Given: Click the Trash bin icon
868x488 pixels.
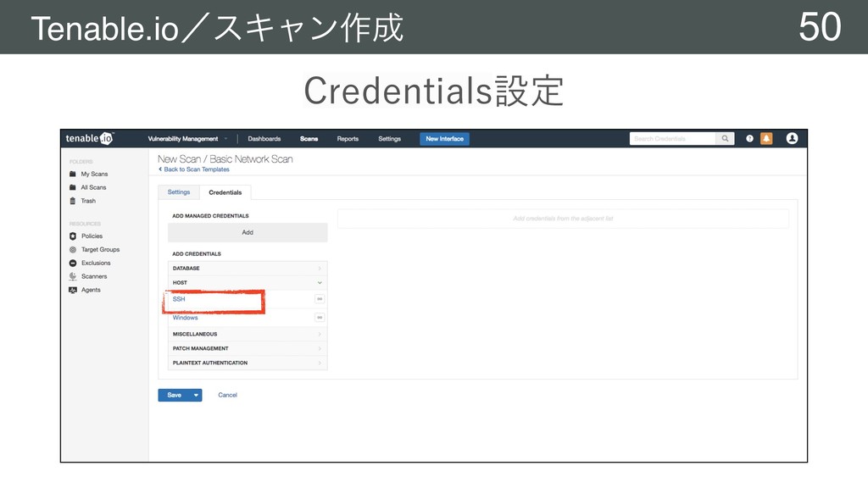Looking at the screenshot, I should pyautogui.click(x=73, y=201).
